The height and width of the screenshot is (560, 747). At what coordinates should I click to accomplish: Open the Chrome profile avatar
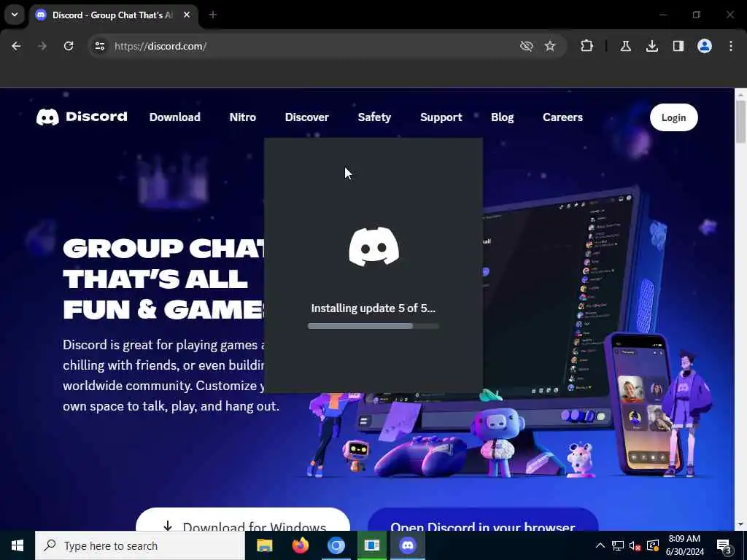click(705, 46)
